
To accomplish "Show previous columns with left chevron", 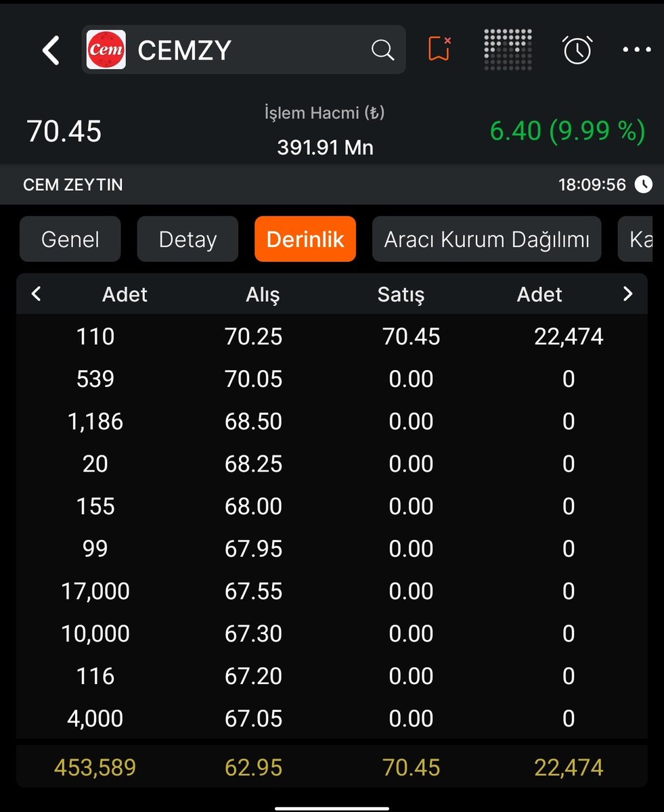I will click(37, 294).
